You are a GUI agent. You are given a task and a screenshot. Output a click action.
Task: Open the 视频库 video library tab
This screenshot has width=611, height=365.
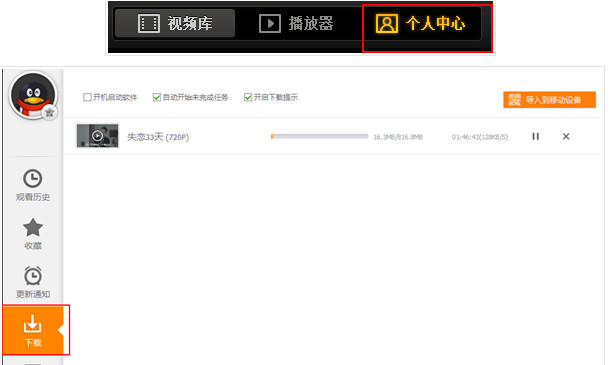tap(175, 23)
